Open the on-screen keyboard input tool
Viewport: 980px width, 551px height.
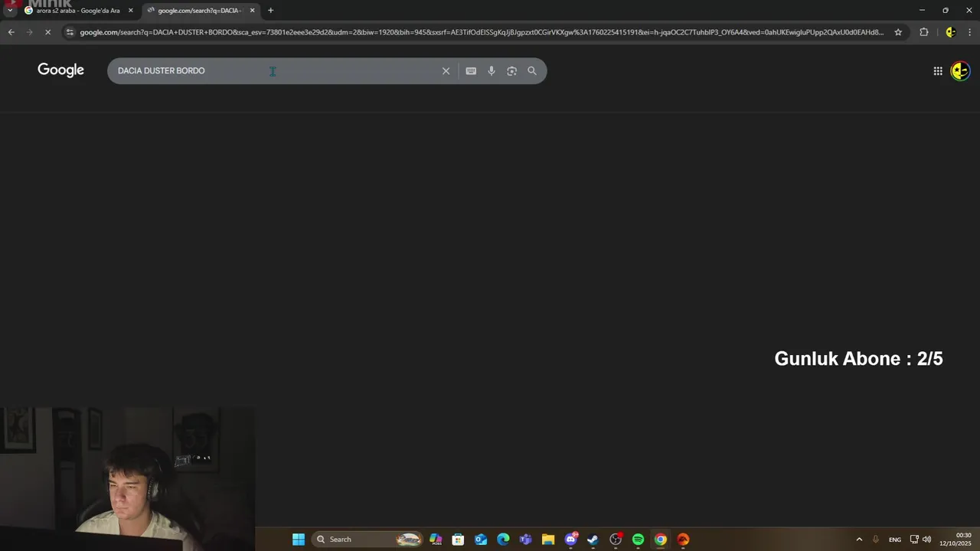[x=471, y=71]
